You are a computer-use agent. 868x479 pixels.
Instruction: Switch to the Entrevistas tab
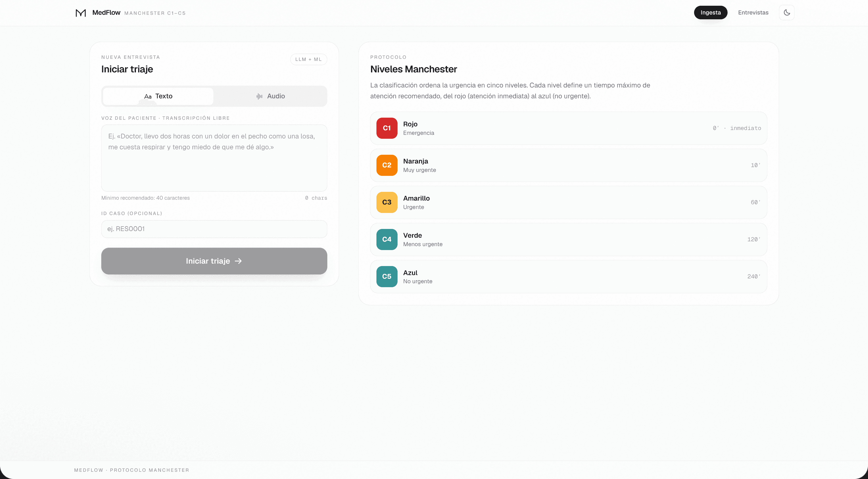[x=753, y=12]
